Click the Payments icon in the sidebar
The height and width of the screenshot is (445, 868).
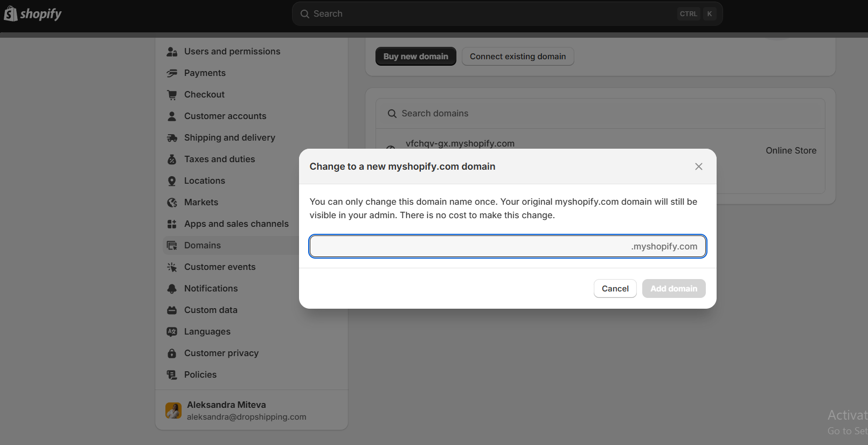(x=172, y=73)
